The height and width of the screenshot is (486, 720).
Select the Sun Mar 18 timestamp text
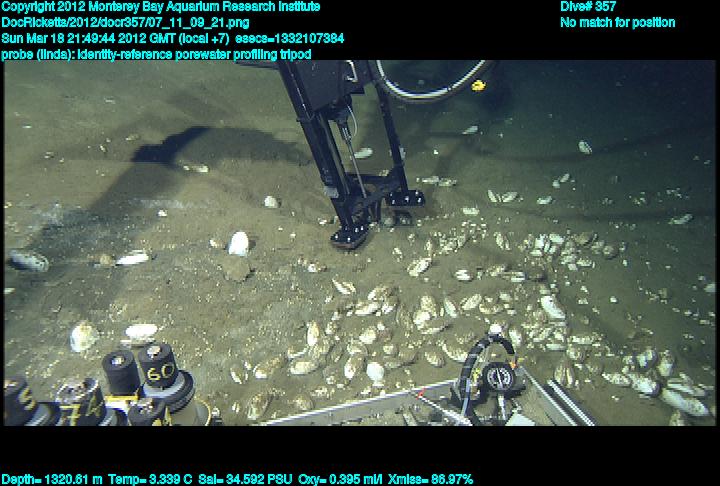pyautogui.click(x=173, y=38)
